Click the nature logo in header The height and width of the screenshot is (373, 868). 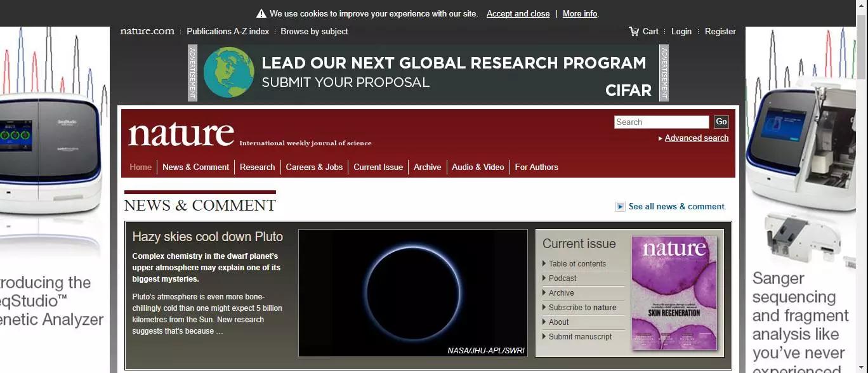181,134
